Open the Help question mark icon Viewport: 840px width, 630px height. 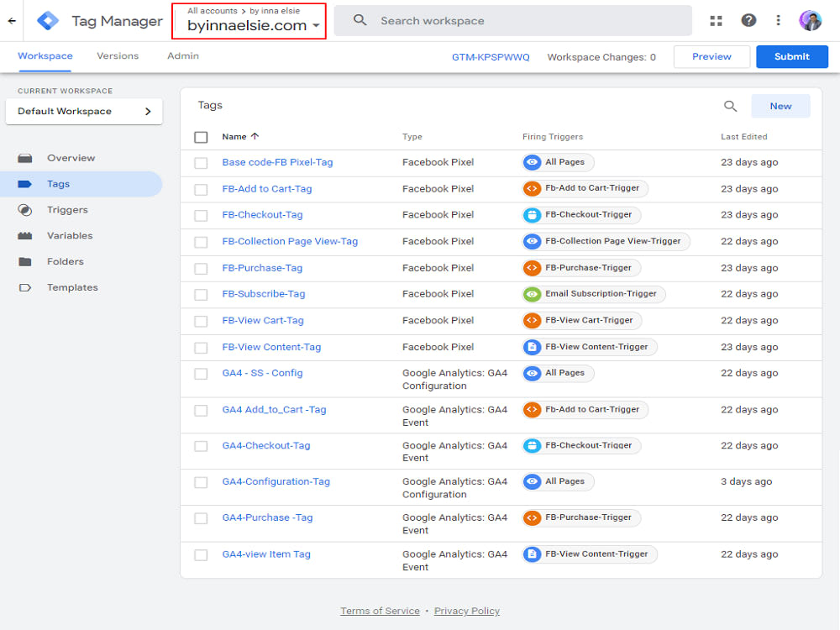pyautogui.click(x=748, y=20)
